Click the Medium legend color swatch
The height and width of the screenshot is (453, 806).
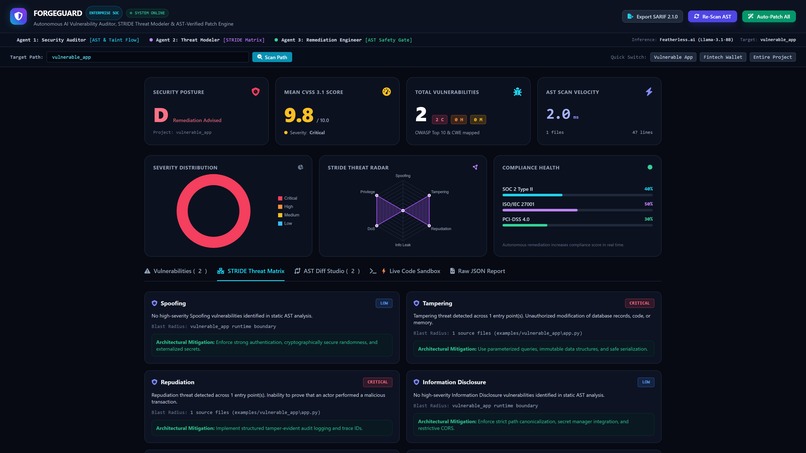280,215
